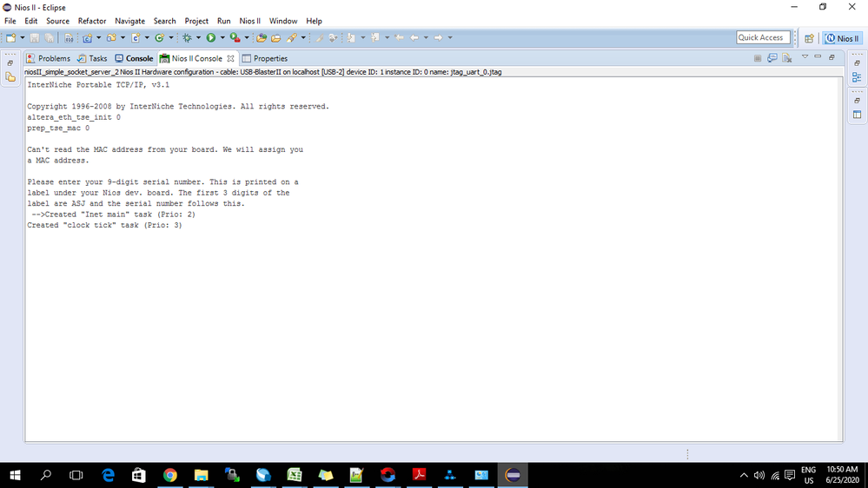Image resolution: width=868 pixels, height=488 pixels.
Task: Open the Window menu
Action: pyautogui.click(x=283, y=21)
